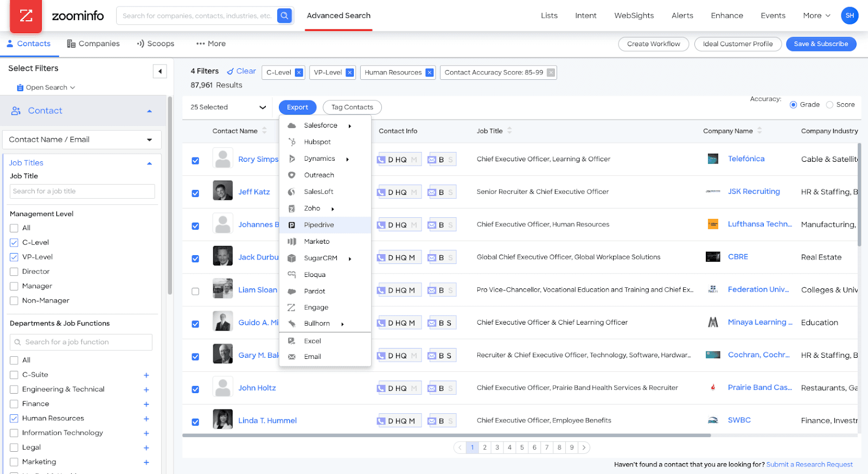This screenshot has width=868, height=474.
Task: Click the CBRE company logo icon
Action: click(x=713, y=257)
